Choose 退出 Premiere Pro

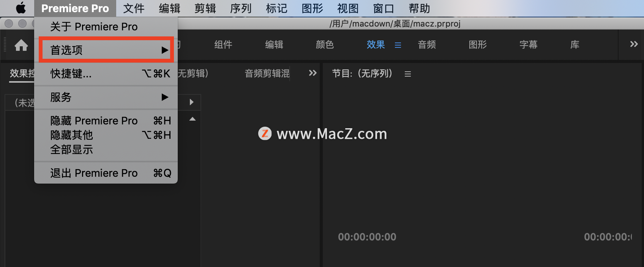coord(106,173)
